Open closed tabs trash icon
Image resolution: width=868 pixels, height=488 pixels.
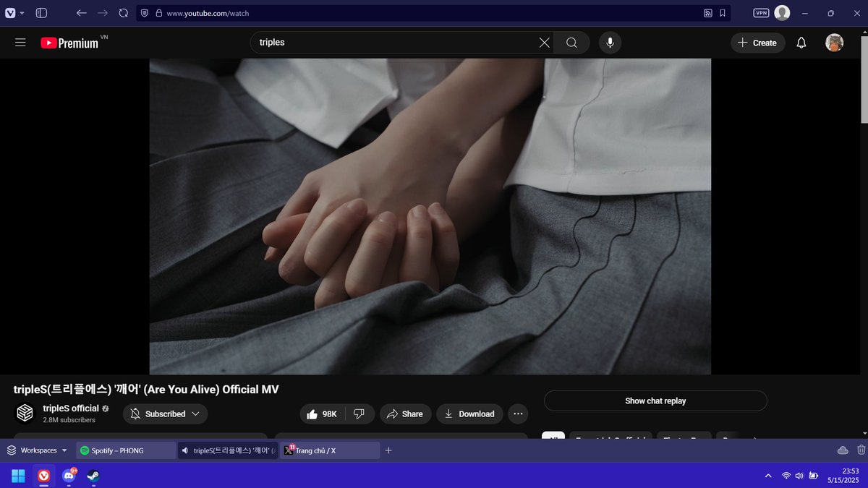pyautogui.click(x=861, y=450)
